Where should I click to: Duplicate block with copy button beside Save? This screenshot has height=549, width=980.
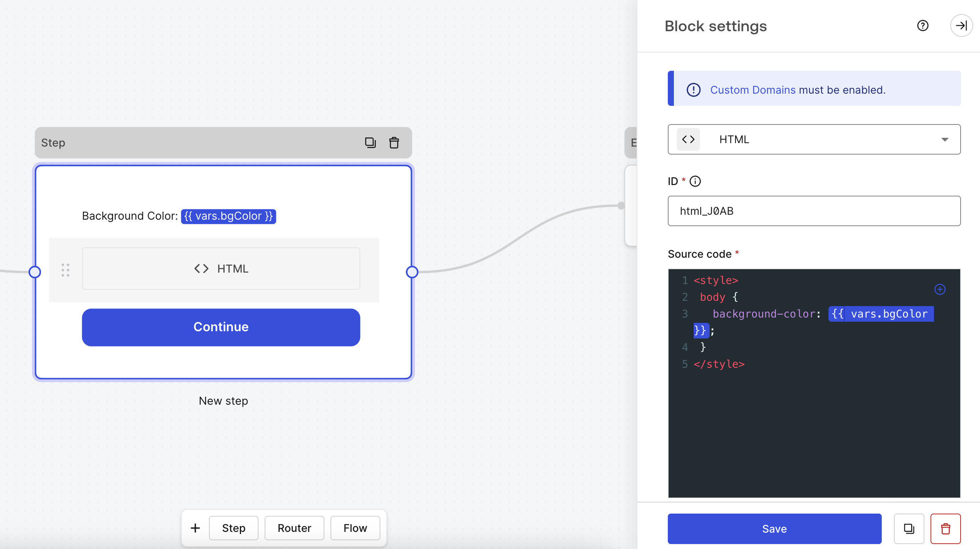click(909, 528)
